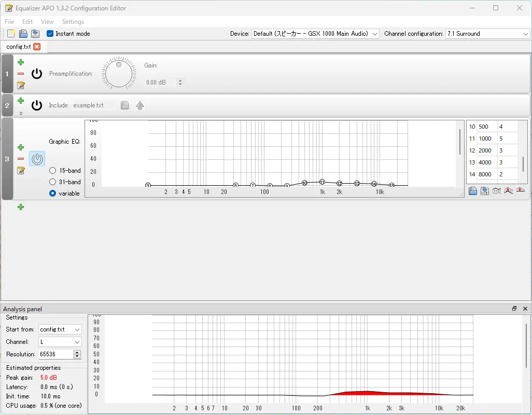Click the import icon below the EQ table

[484, 191]
